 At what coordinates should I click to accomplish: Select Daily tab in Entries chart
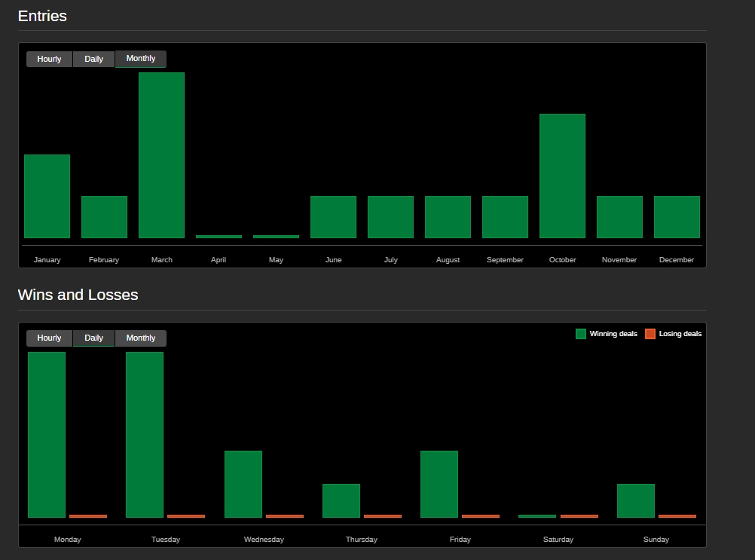tap(93, 59)
